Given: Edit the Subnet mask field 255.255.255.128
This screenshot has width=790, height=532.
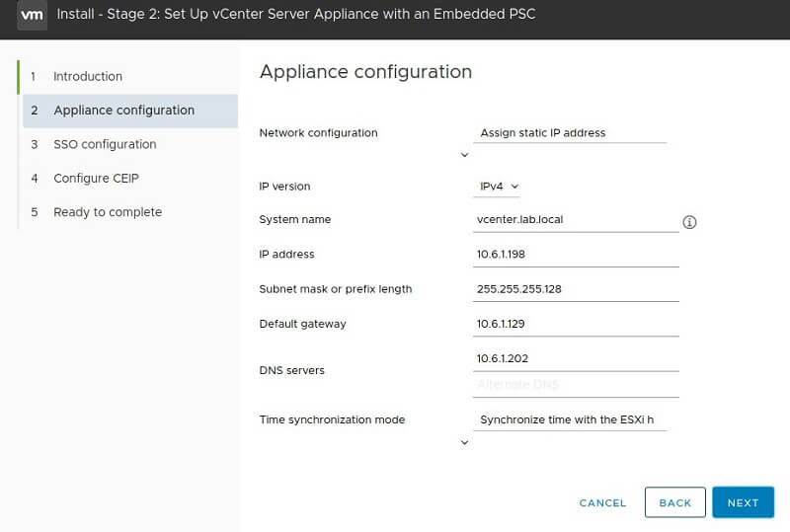Looking at the screenshot, I should tap(576, 289).
